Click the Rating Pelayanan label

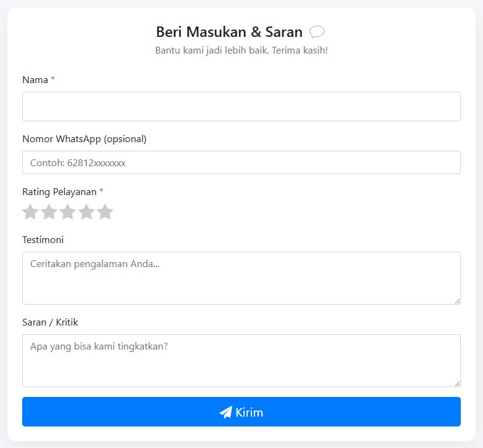click(x=59, y=192)
